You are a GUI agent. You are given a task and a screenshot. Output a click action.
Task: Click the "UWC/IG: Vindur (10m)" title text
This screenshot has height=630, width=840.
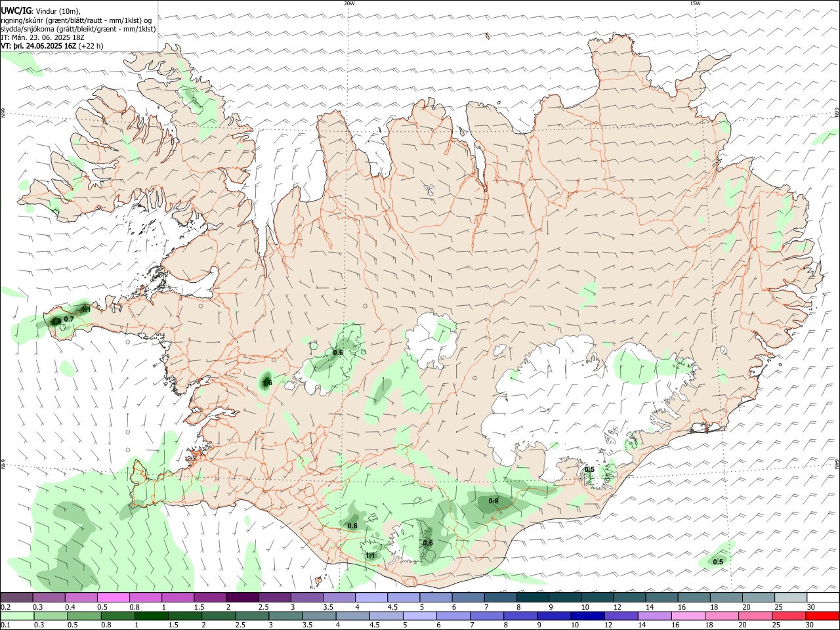41,10
